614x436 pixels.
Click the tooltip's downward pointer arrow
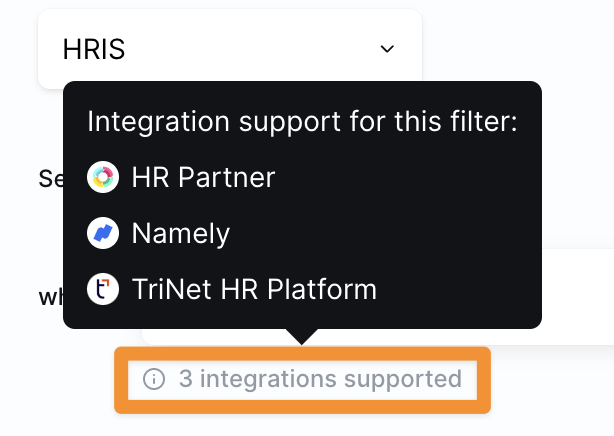pyautogui.click(x=301, y=336)
